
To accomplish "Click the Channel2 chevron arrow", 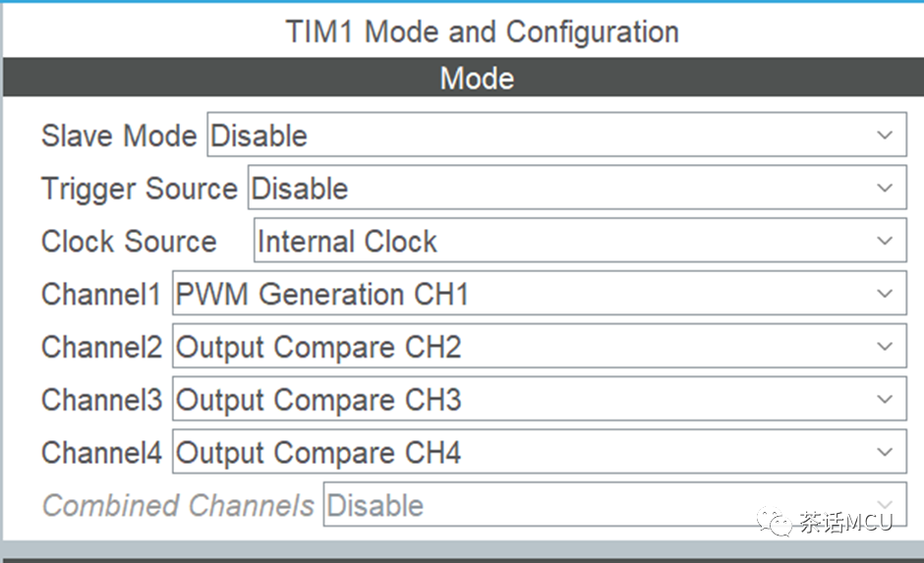I will [885, 346].
